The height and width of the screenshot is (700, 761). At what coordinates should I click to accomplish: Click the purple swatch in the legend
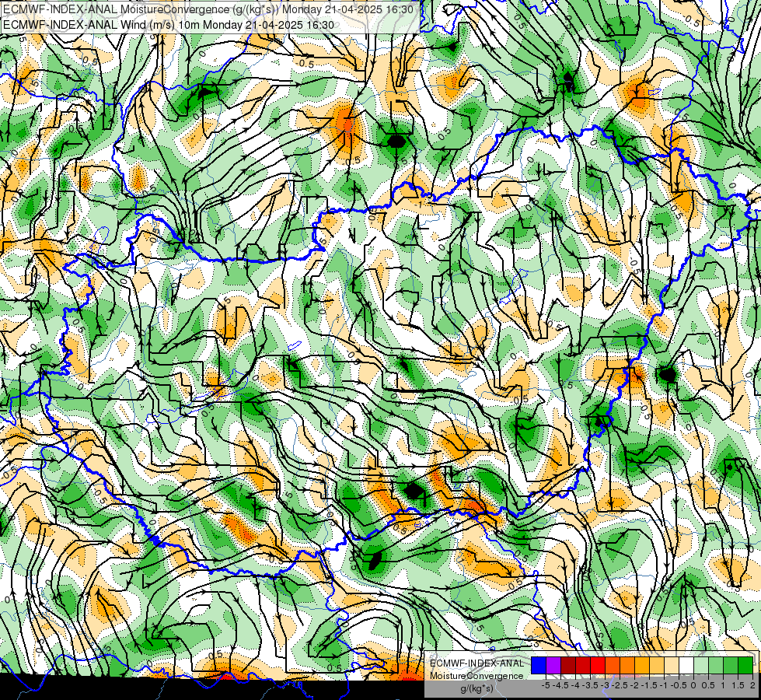[553, 665]
